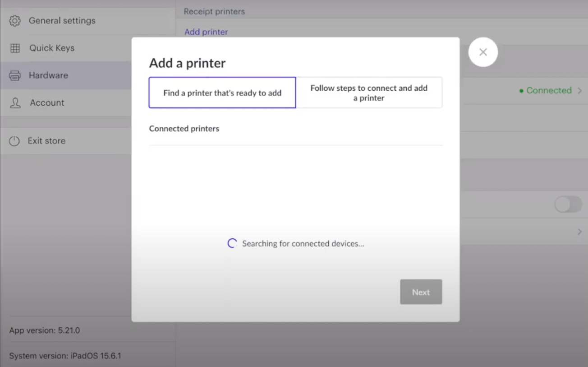Open General settings via the gear icon
Viewport: 588px width, 367px height.
15,20
